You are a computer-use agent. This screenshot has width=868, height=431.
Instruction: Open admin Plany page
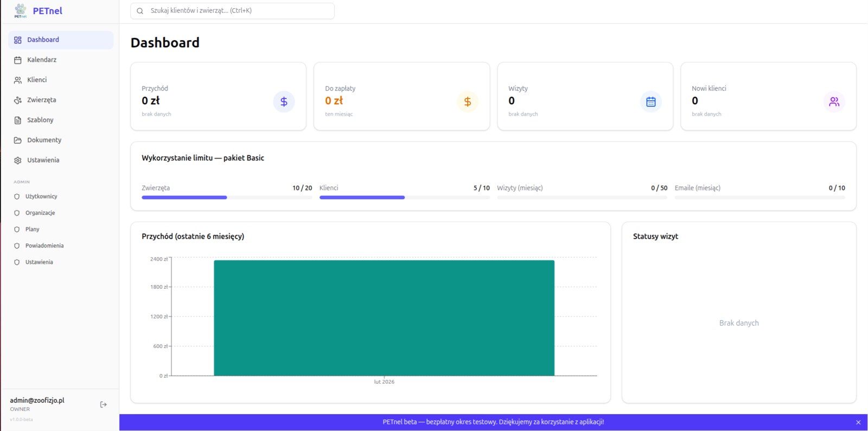61,229
